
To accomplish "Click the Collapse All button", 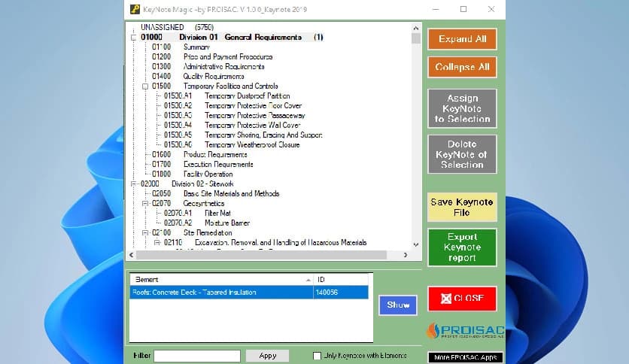I will pos(462,67).
